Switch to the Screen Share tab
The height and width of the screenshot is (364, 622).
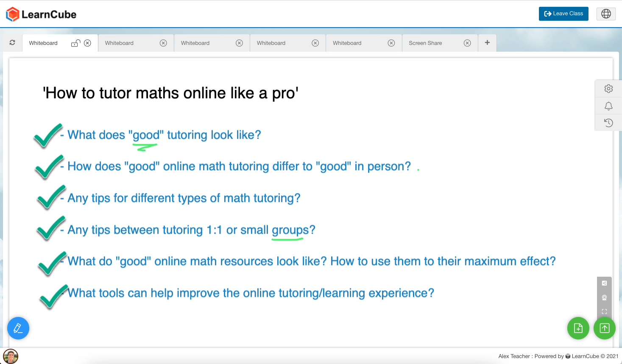425,43
